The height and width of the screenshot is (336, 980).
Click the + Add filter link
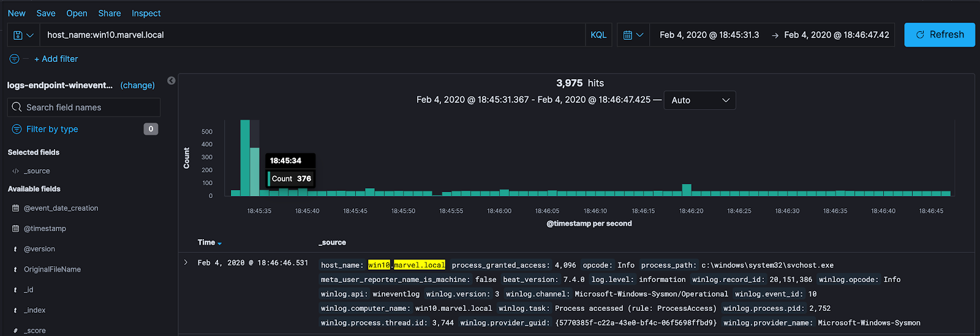[x=56, y=59]
